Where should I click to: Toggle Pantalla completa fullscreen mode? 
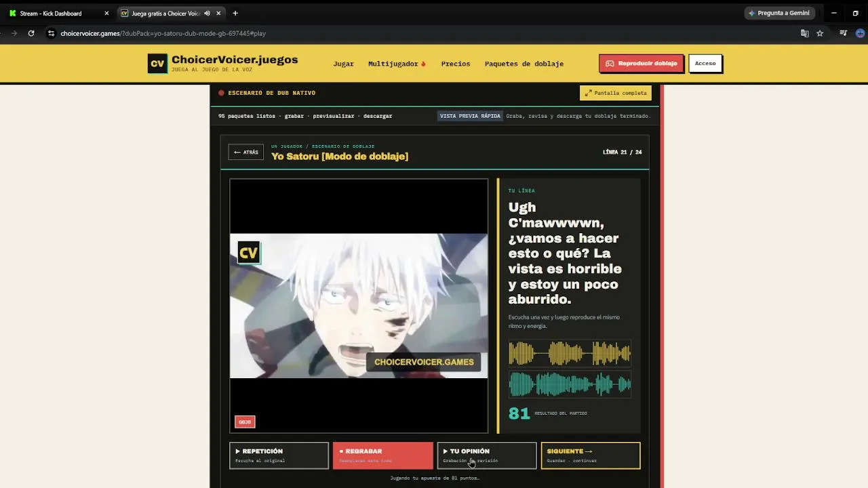pyautogui.click(x=616, y=93)
